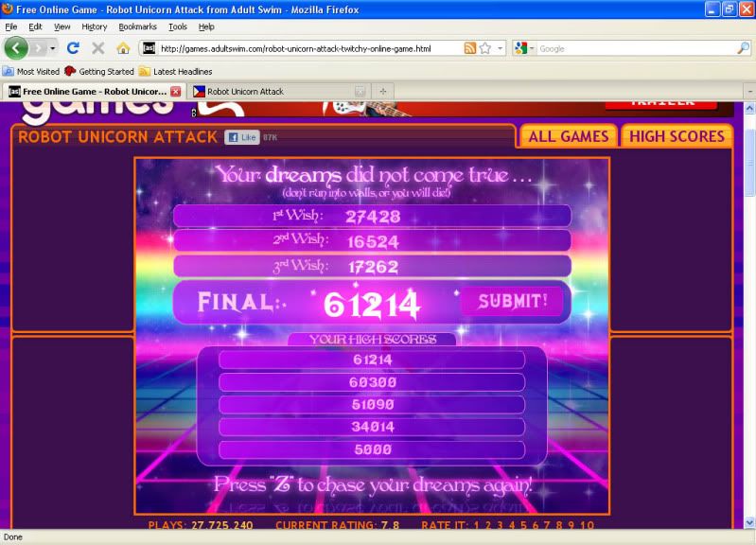The height and width of the screenshot is (545, 756).
Task: Click the Adult Swim site favicon in URL bar
Action: [x=149, y=48]
